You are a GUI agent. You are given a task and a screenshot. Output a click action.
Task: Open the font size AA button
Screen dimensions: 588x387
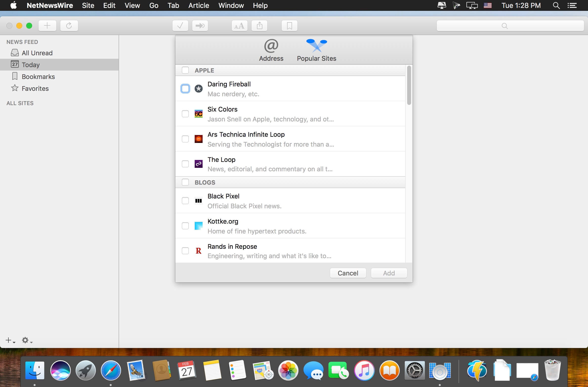click(x=240, y=26)
